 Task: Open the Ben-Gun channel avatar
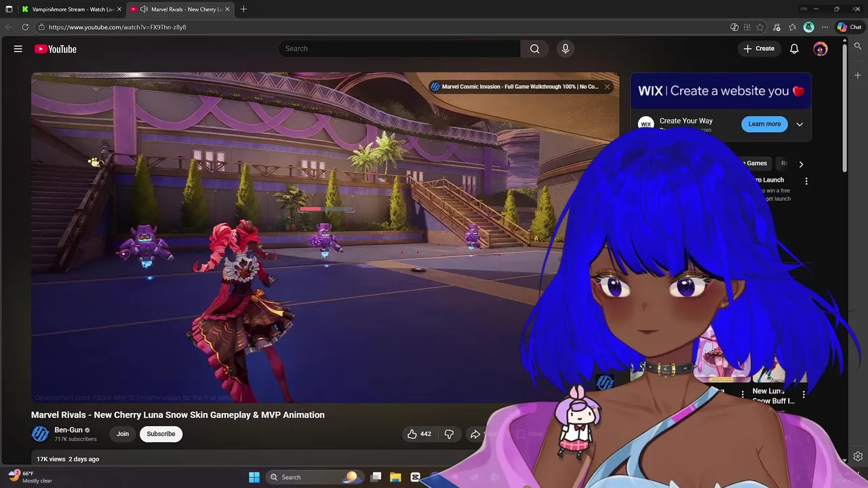pos(41,434)
